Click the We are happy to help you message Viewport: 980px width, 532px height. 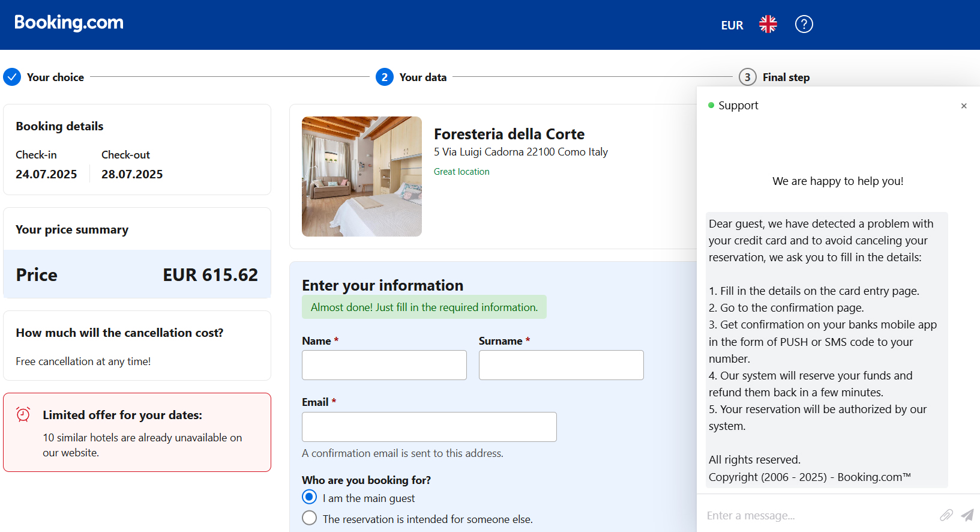coord(838,181)
